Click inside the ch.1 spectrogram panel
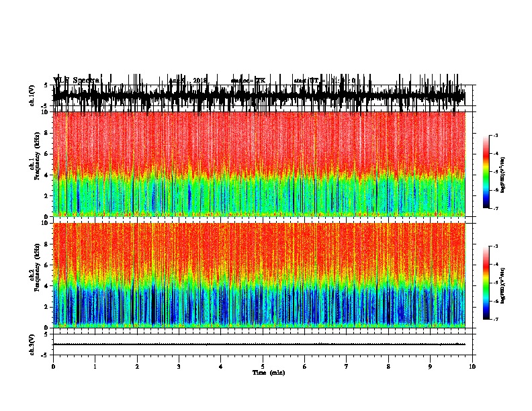This screenshot has width=532, height=411. 259,164
